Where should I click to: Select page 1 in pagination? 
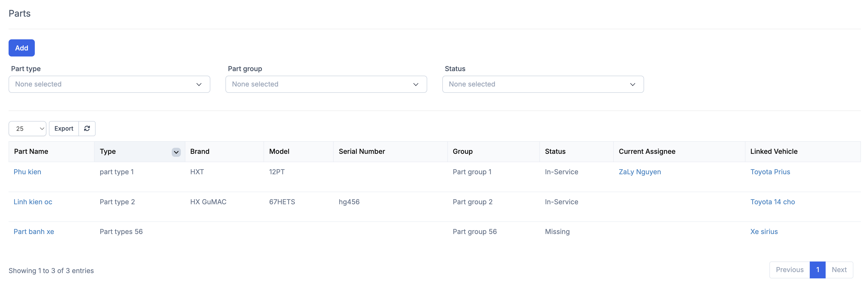point(818,270)
